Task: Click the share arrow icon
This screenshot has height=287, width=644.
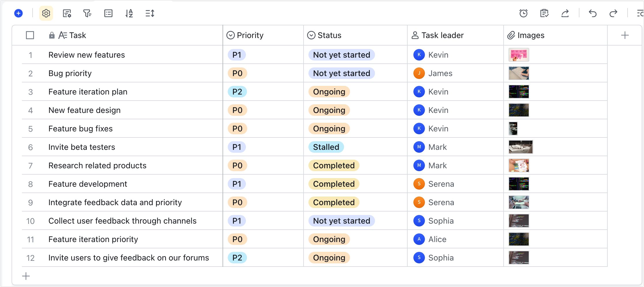Action: (x=565, y=13)
